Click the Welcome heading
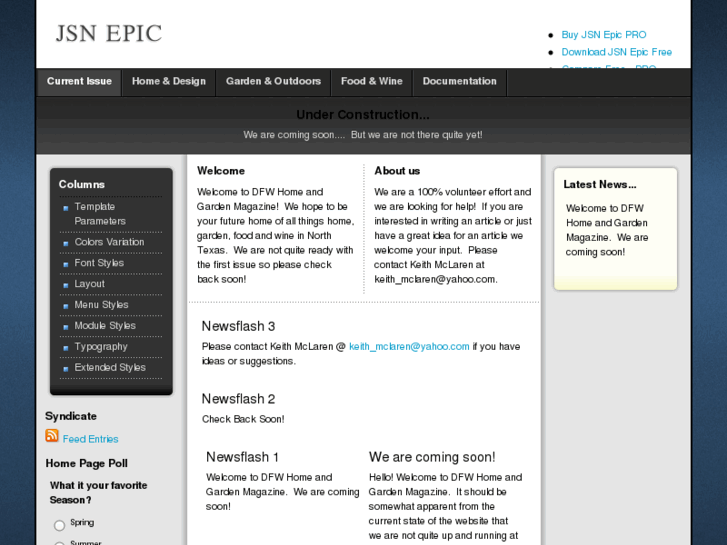Viewport: 727px width, 545px height. 221,171
